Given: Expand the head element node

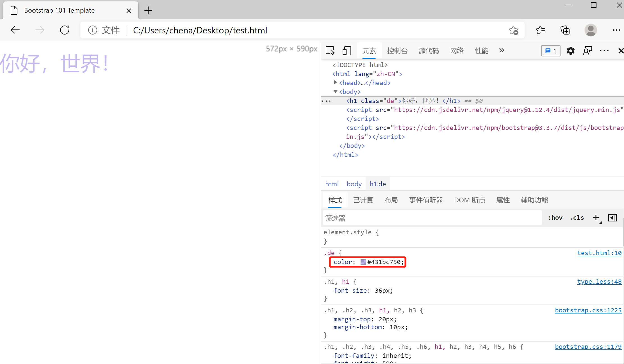Looking at the screenshot, I should point(335,83).
